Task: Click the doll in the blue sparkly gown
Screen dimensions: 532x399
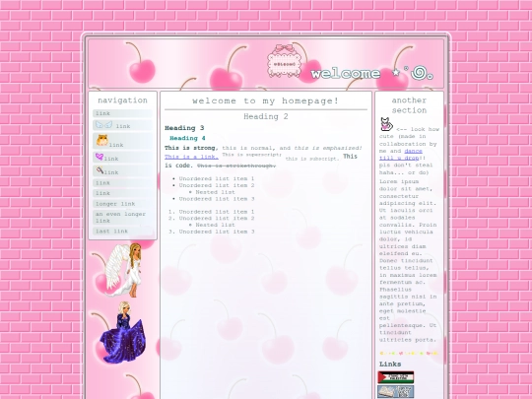Action: (123, 332)
